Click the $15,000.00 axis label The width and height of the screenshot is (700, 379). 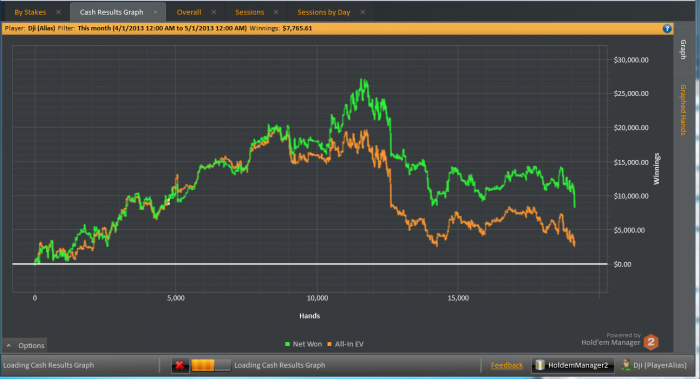pyautogui.click(x=631, y=162)
